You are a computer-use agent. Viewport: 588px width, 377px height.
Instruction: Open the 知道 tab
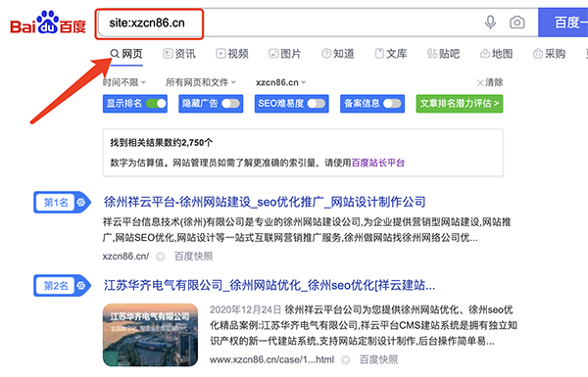(x=338, y=54)
